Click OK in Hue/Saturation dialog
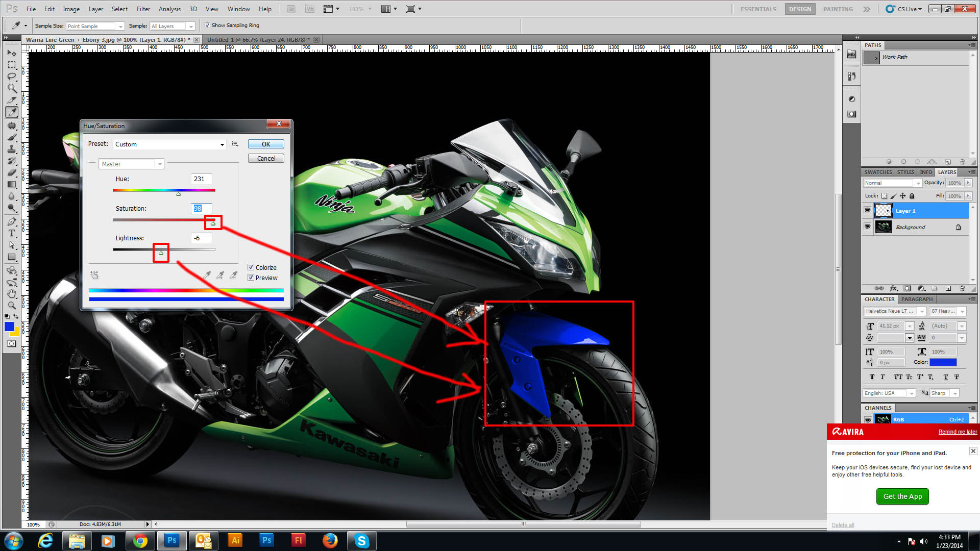This screenshot has width=980, height=551. coord(266,144)
